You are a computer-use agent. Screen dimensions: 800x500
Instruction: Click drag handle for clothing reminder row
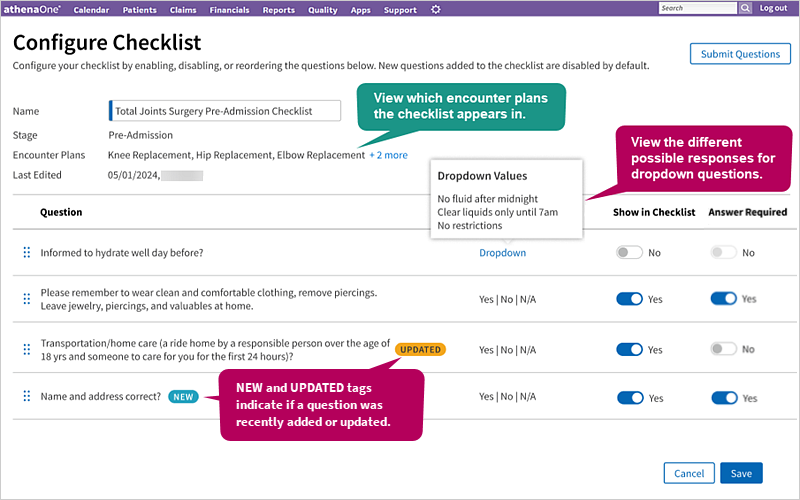point(27,299)
